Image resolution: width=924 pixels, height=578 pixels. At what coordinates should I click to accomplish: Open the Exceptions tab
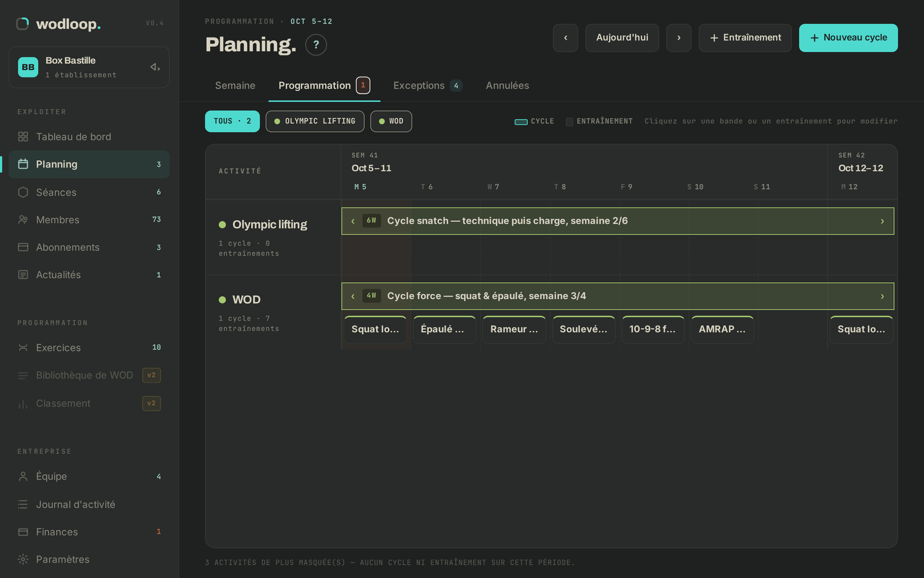click(x=427, y=86)
